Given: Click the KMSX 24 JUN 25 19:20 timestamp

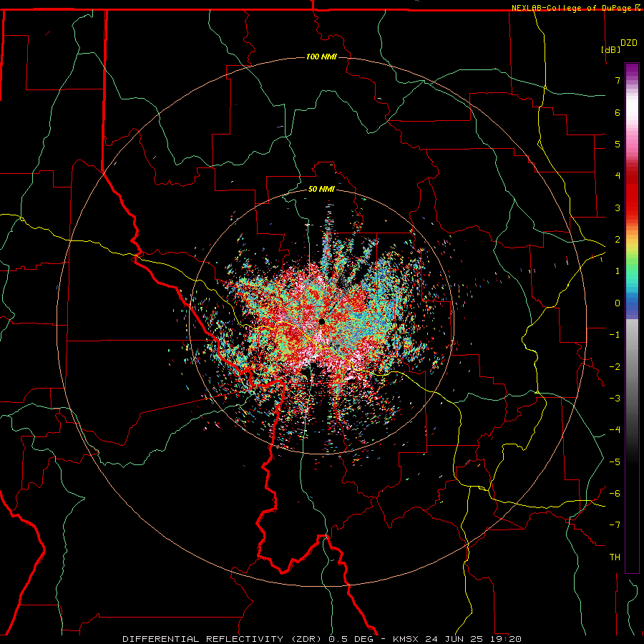Looking at the screenshot, I should 457,639.
